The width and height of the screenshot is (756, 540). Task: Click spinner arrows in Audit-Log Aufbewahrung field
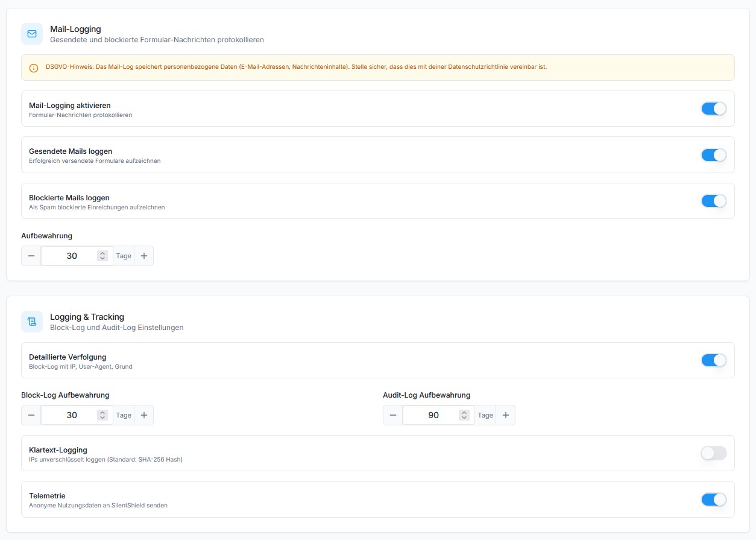coord(464,415)
